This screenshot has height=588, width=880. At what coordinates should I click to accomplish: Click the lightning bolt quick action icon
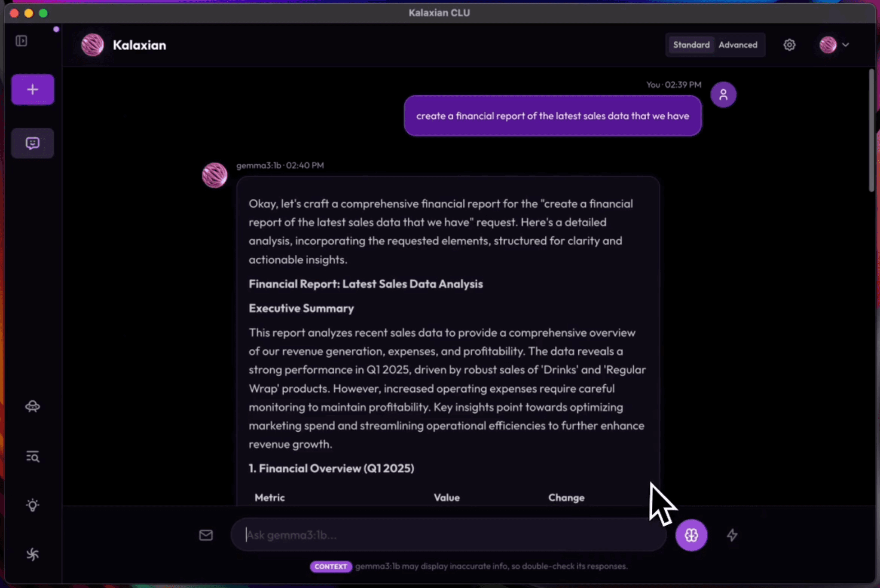pyautogui.click(x=732, y=535)
